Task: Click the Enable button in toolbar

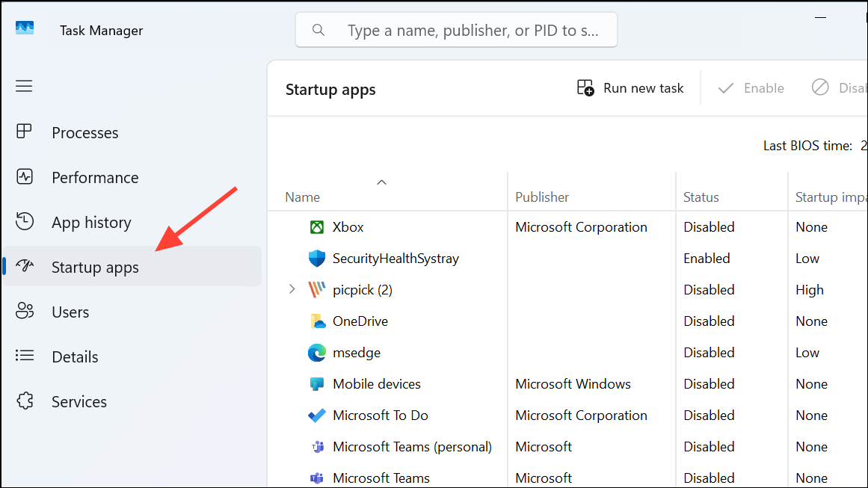Action: 751,88
